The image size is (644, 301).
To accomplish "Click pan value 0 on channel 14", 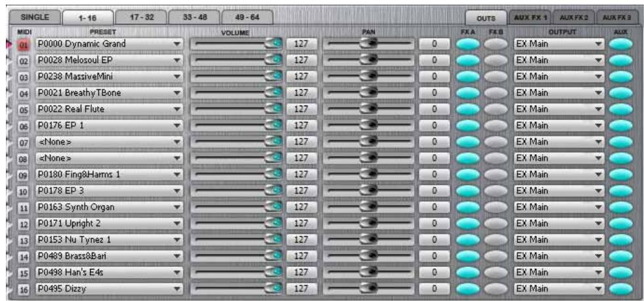I will [x=435, y=256].
